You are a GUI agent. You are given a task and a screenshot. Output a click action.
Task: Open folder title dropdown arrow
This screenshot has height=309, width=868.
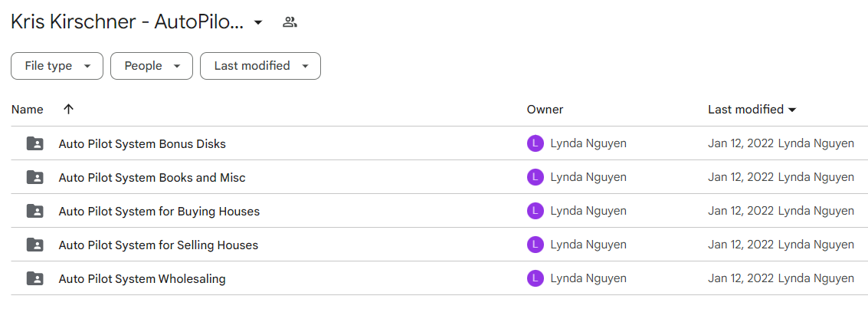tap(257, 23)
